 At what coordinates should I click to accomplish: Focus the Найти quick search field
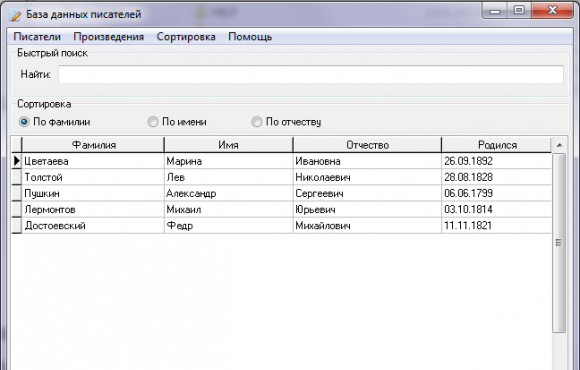tap(311, 74)
